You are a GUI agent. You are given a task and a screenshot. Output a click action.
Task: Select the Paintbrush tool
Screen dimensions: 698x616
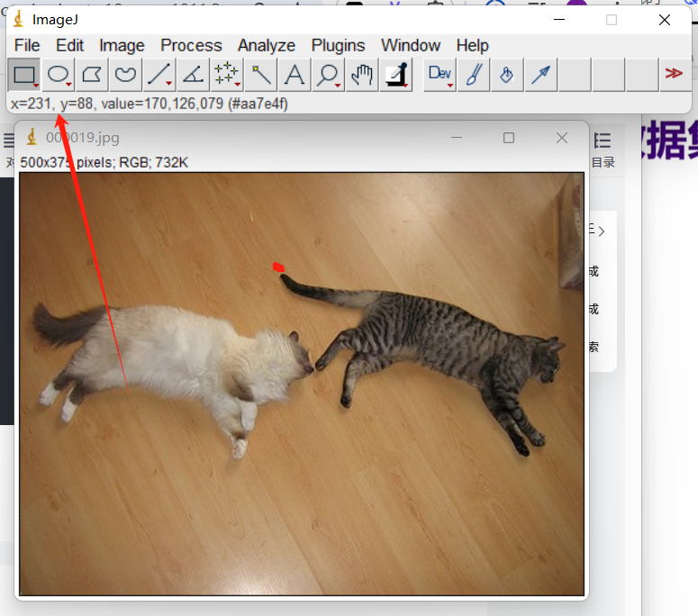click(x=474, y=75)
